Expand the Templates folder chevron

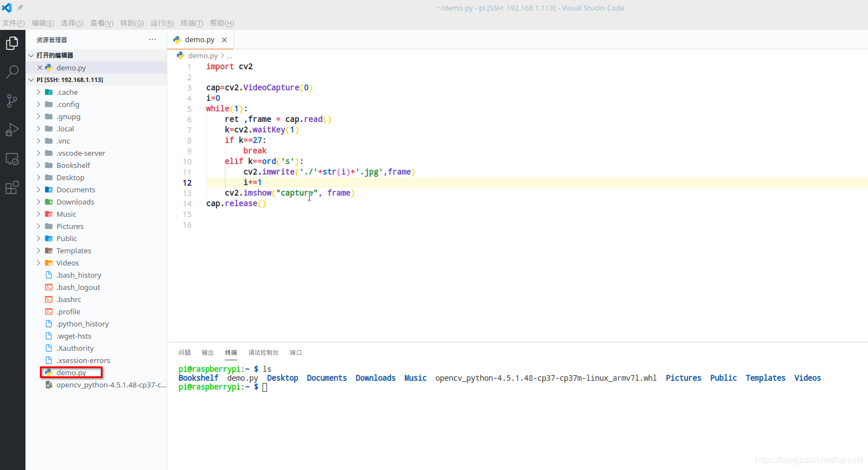click(38, 251)
